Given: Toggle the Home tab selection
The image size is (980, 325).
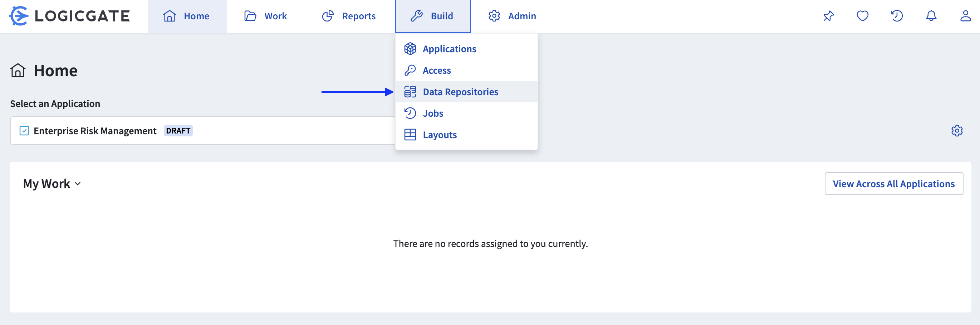Looking at the screenshot, I should [x=187, y=16].
